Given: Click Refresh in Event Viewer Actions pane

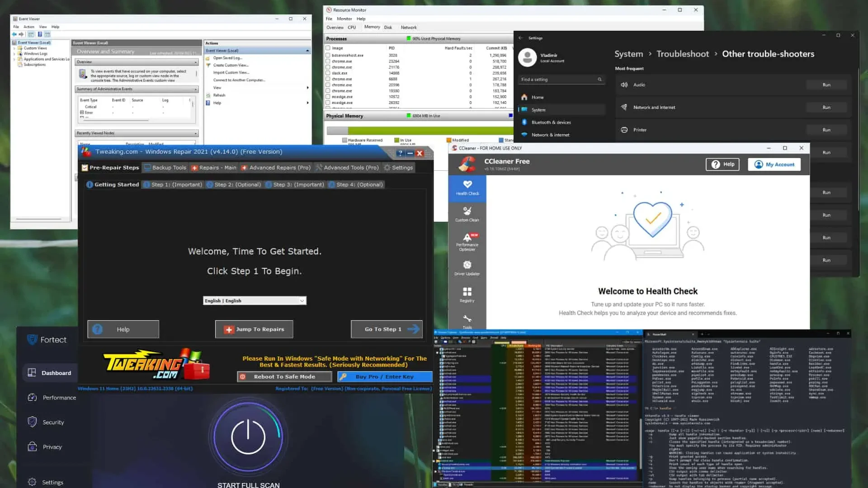Looking at the screenshot, I should [x=219, y=95].
